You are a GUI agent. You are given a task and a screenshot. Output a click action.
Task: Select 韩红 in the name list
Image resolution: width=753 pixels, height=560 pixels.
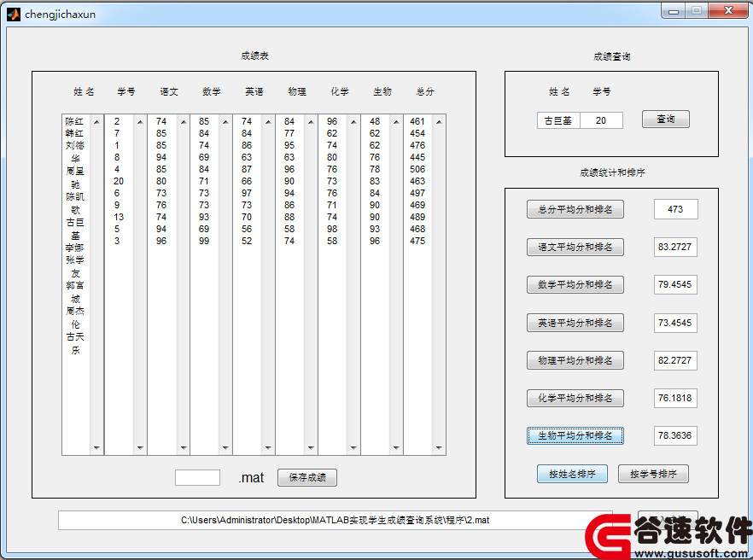74,133
